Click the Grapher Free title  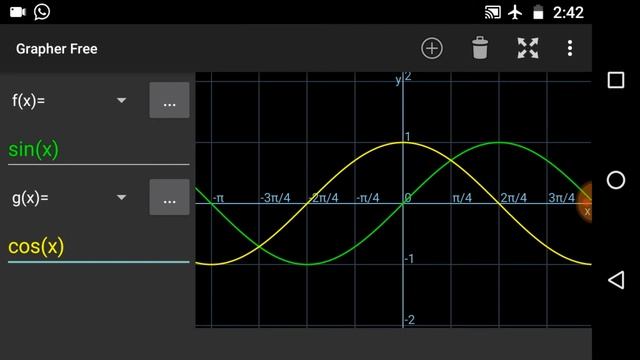click(x=57, y=49)
